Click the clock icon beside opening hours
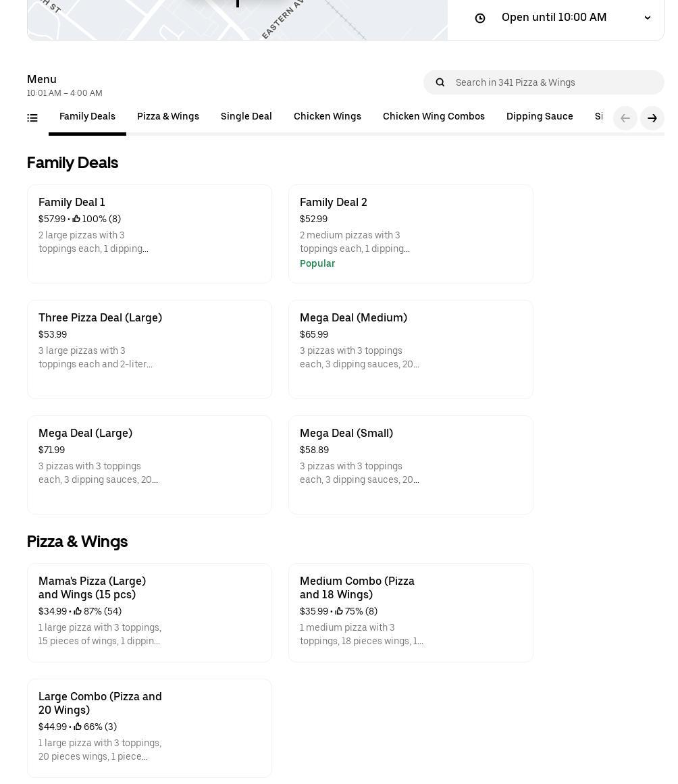This screenshot has height=784, width=678. coord(480,18)
